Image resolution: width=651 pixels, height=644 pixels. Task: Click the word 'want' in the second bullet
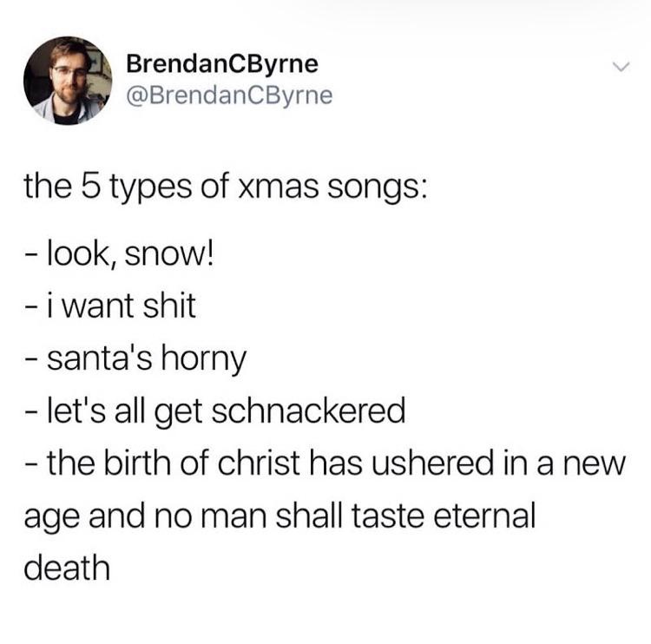(x=99, y=306)
